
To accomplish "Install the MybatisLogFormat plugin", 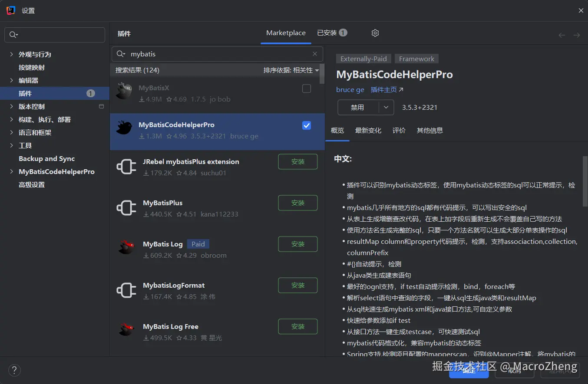I will 298,285.
